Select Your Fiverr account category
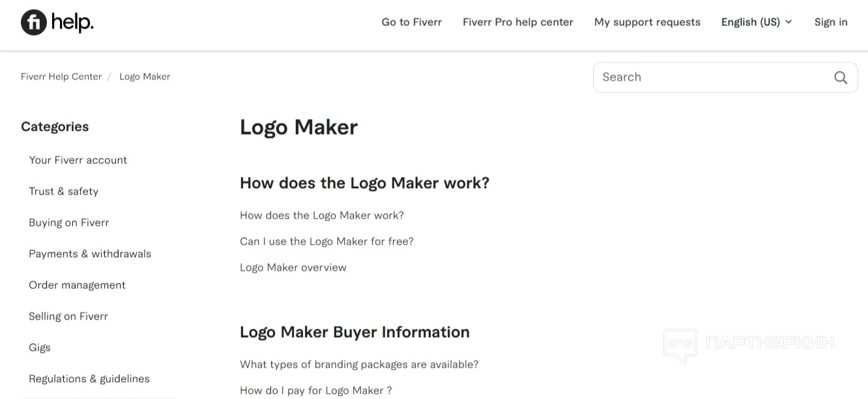Viewport: 868px width, 399px height. (x=78, y=160)
